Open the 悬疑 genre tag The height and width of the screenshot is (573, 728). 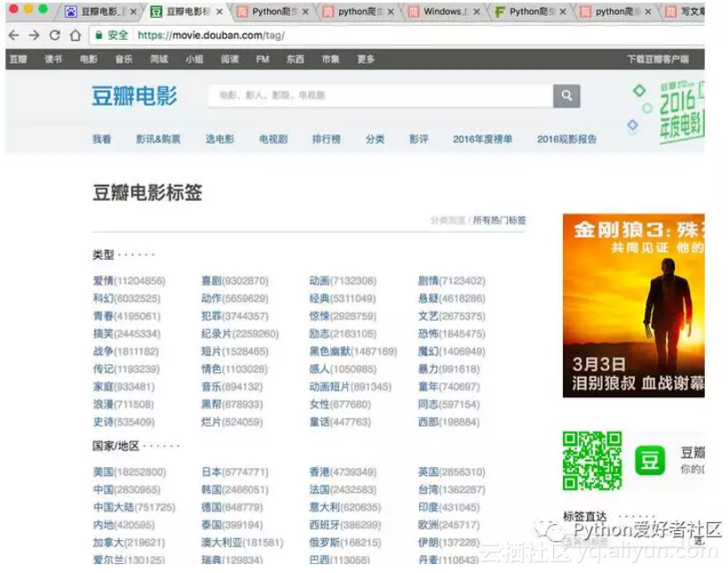(428, 298)
